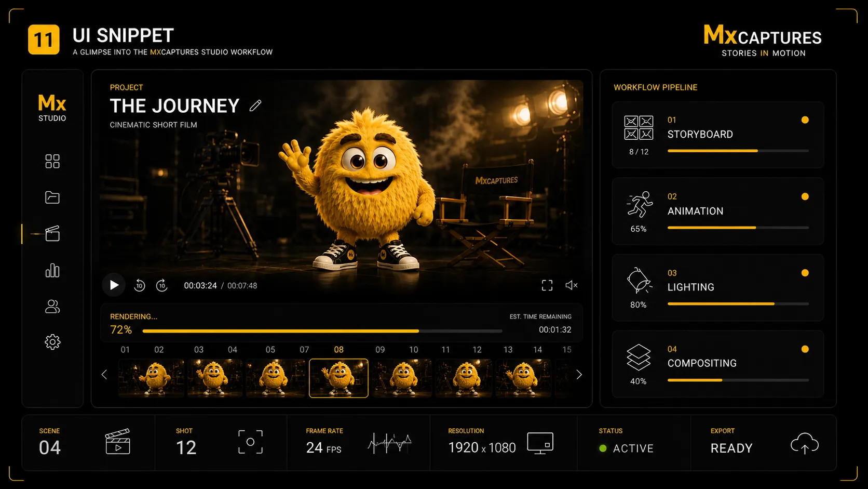868x489 pixels.
Task: Click the Scene clapperboard play icon
Action: (118, 441)
